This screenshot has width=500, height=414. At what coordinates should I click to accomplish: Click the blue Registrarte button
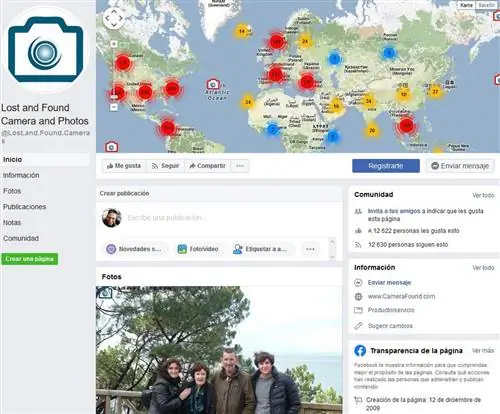click(x=386, y=166)
